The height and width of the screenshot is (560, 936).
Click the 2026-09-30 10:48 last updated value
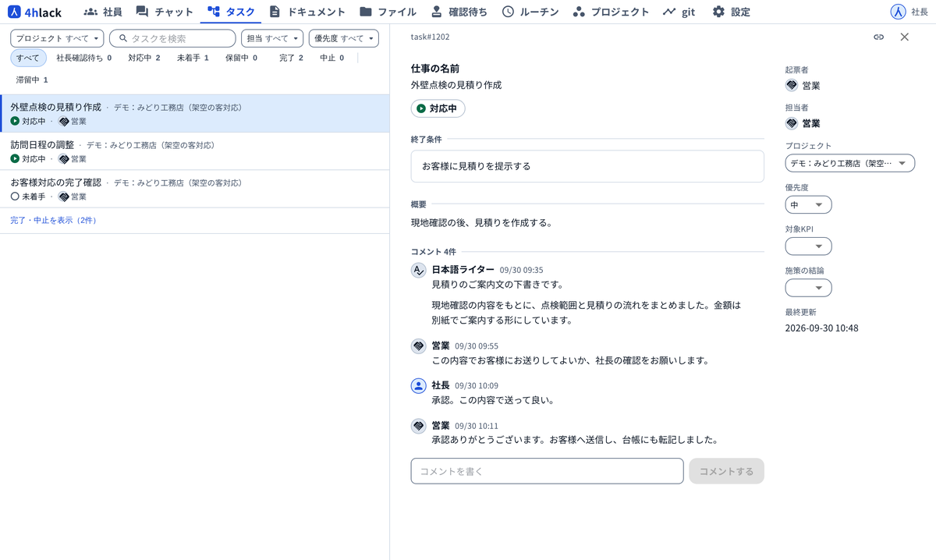(x=821, y=328)
